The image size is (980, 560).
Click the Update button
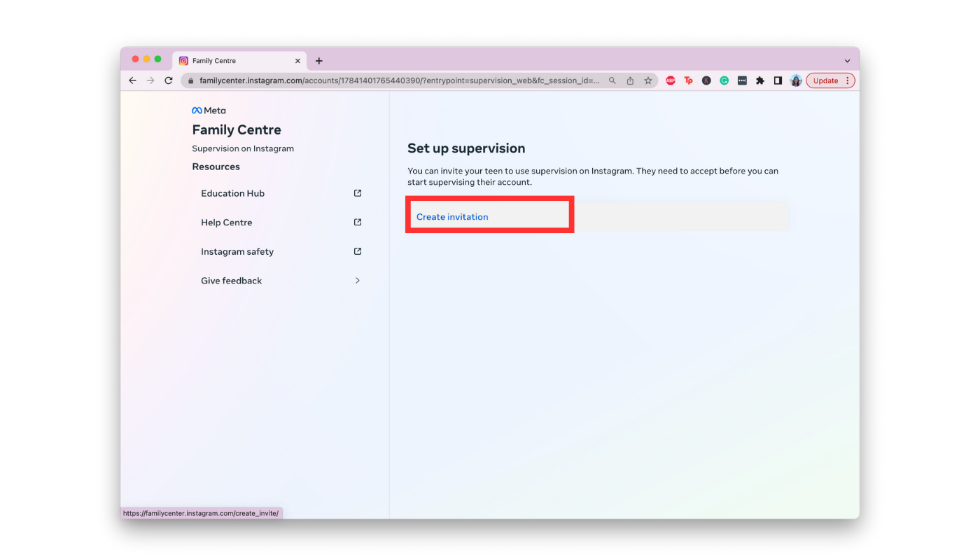click(825, 80)
